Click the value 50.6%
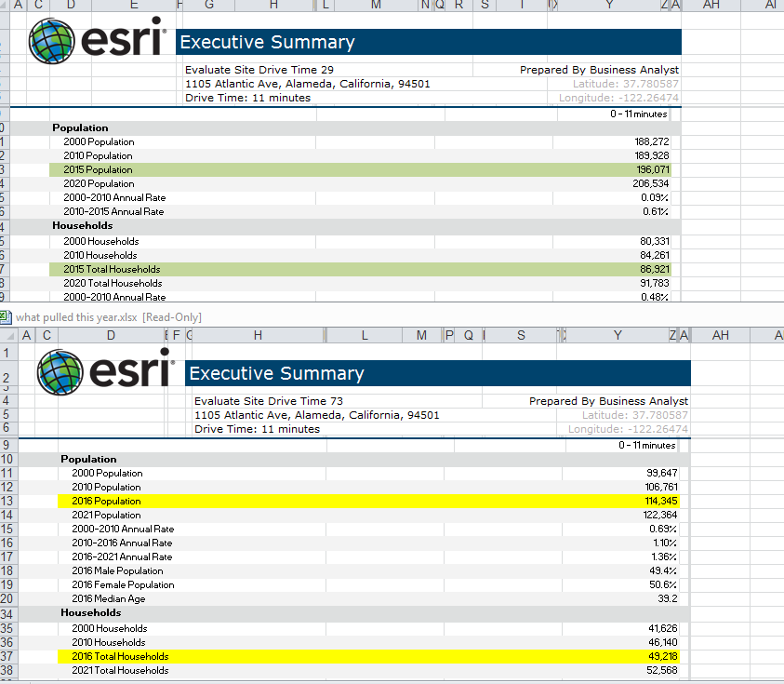This screenshot has width=784, height=684. click(x=663, y=585)
